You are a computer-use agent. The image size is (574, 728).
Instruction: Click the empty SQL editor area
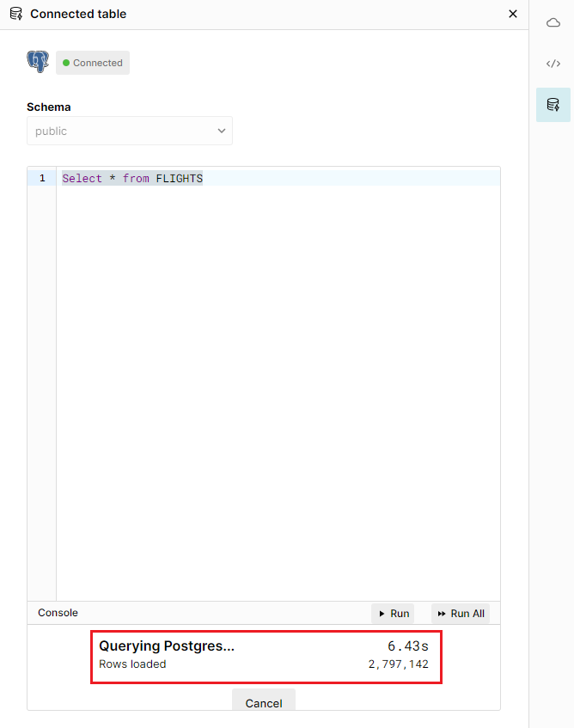[x=278, y=387]
